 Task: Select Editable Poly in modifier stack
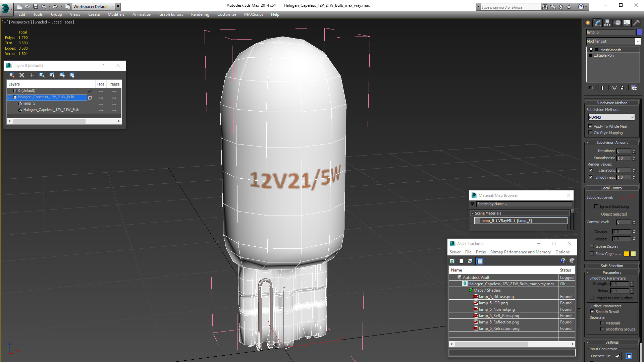(604, 55)
